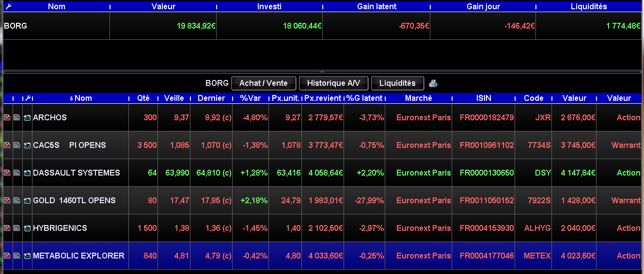Image resolution: width=644 pixels, height=274 pixels.
Task: Sort positions by the Px.unit. column header
Action: click(285, 98)
